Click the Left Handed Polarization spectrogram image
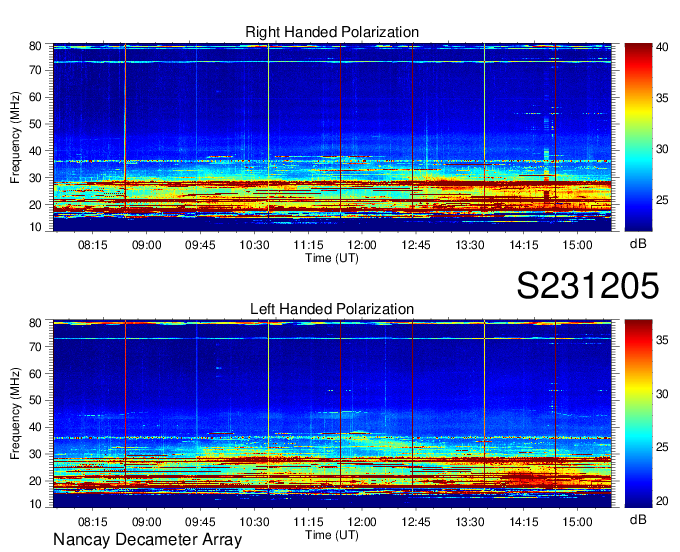The image size is (680, 552). pos(332,414)
